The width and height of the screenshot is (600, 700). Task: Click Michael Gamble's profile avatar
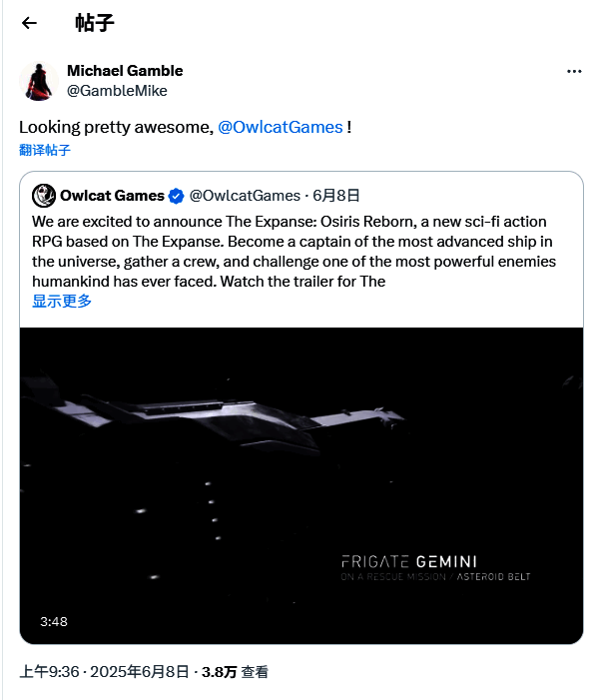(37, 80)
